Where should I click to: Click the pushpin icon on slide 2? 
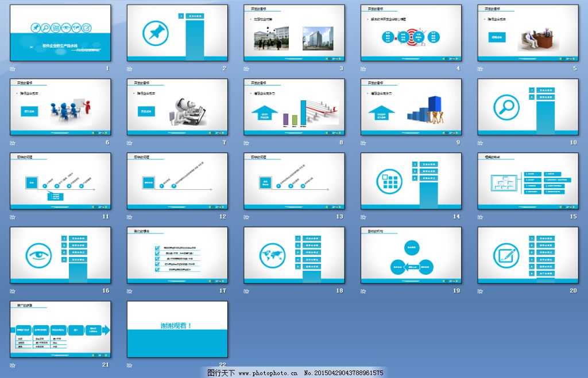click(x=154, y=33)
